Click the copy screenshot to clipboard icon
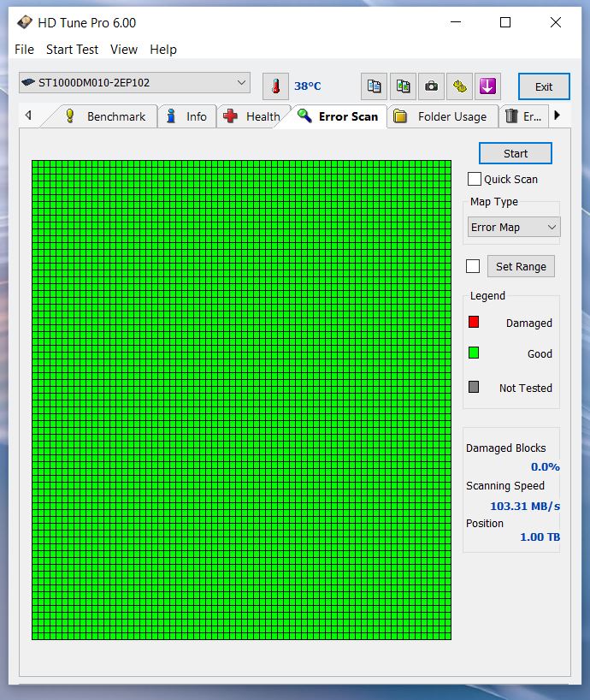 pos(403,86)
